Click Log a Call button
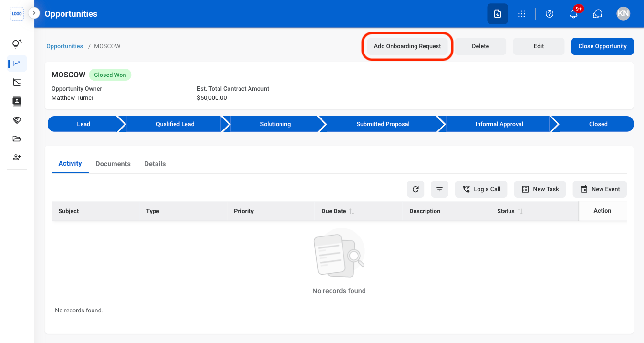The width and height of the screenshot is (644, 343). tap(481, 189)
